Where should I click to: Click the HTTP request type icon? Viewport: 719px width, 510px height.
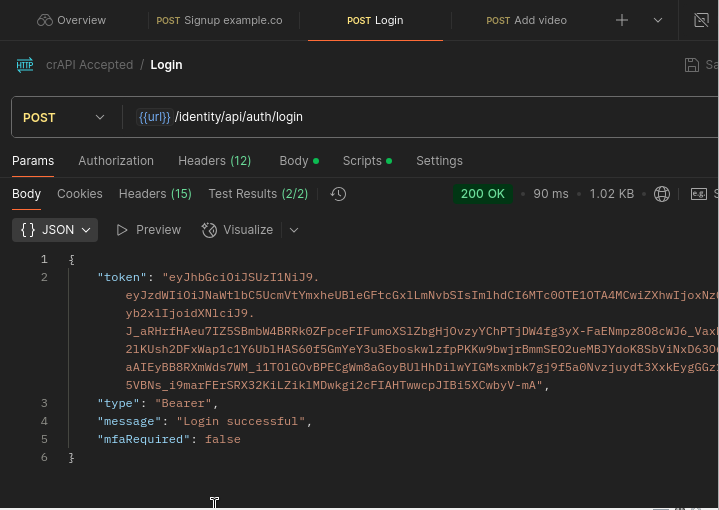tap(25, 65)
